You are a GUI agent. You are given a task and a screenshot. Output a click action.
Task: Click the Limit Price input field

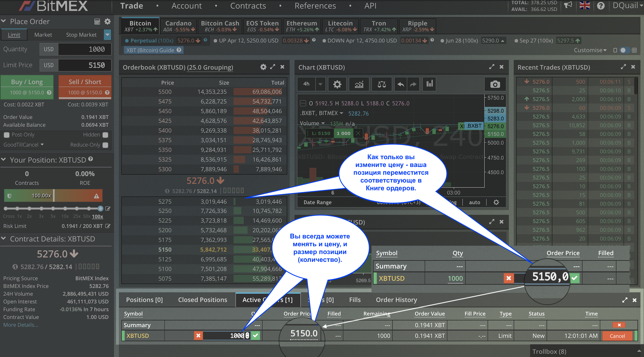(85, 65)
